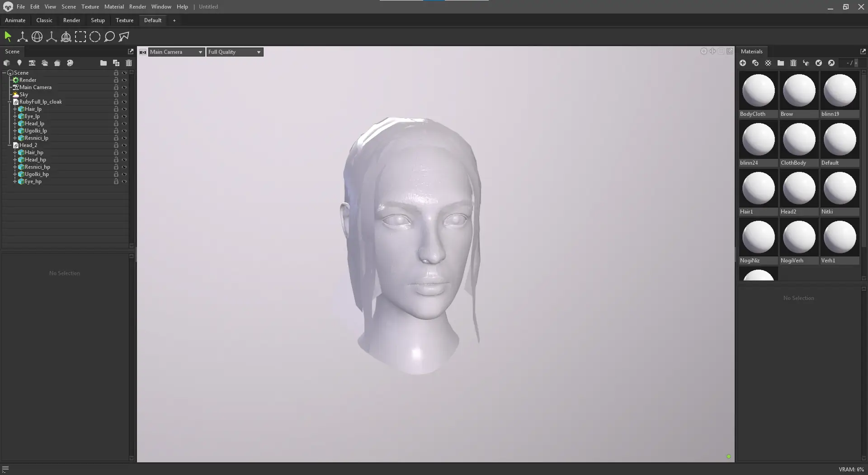Delete material using Materials trash icon

(793, 63)
